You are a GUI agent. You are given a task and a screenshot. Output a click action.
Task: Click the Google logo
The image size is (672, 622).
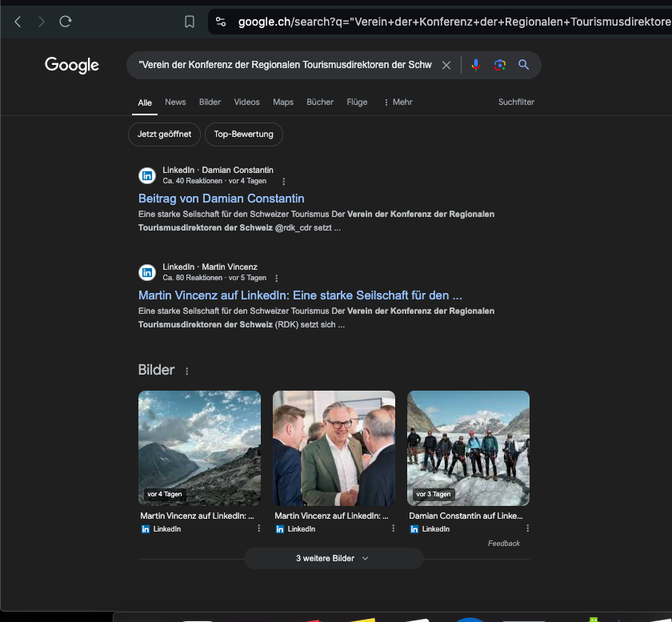72,65
